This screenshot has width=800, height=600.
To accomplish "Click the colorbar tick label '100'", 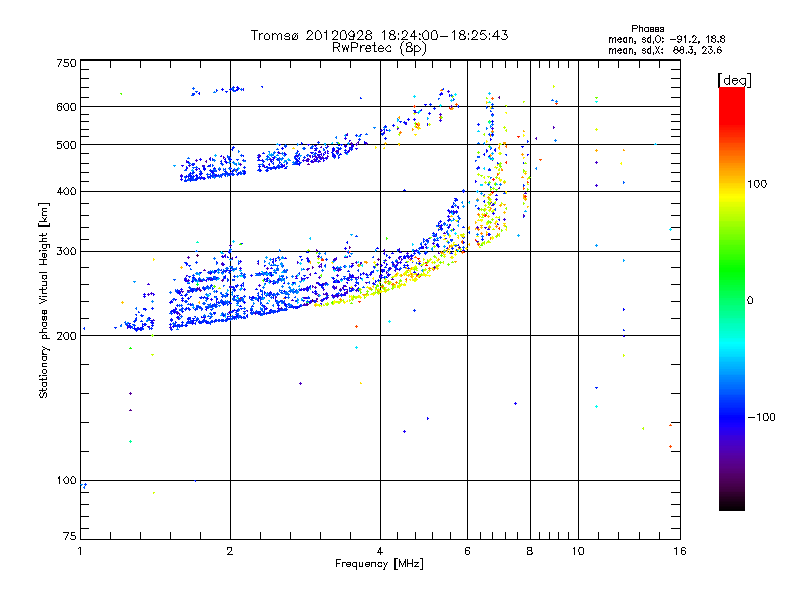I will pos(757,184).
